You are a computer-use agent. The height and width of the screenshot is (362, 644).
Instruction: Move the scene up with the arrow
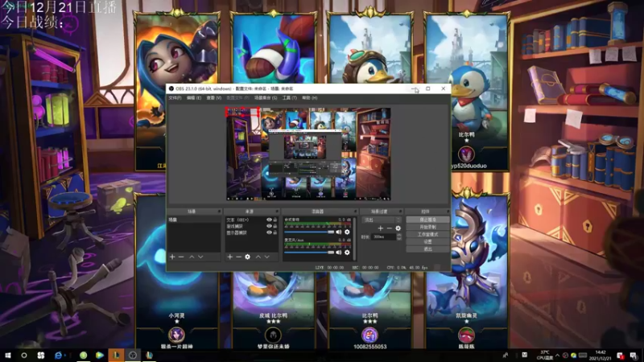tap(192, 257)
